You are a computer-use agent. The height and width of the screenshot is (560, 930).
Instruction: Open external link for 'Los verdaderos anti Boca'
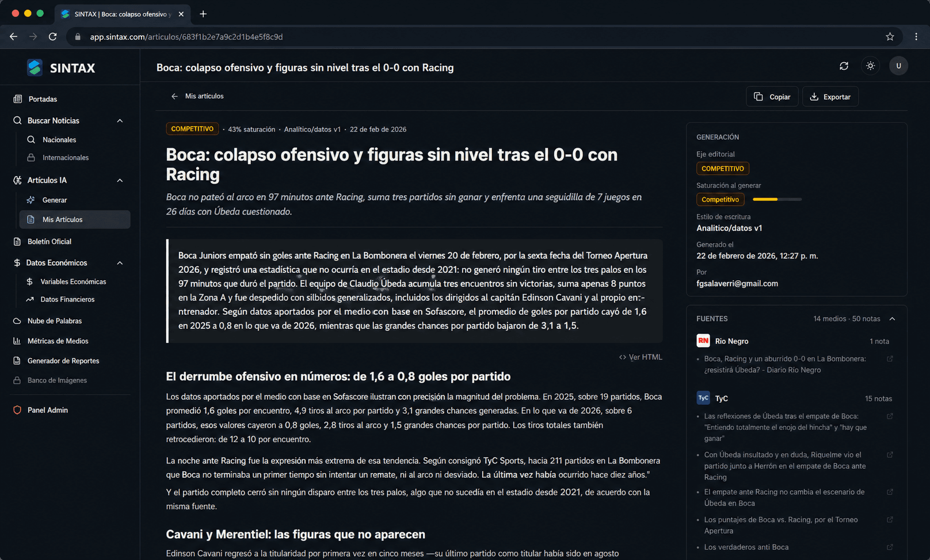click(x=890, y=547)
